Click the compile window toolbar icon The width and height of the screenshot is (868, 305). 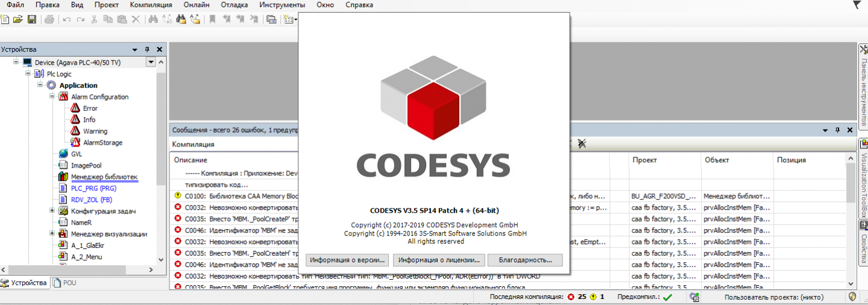pos(271,19)
